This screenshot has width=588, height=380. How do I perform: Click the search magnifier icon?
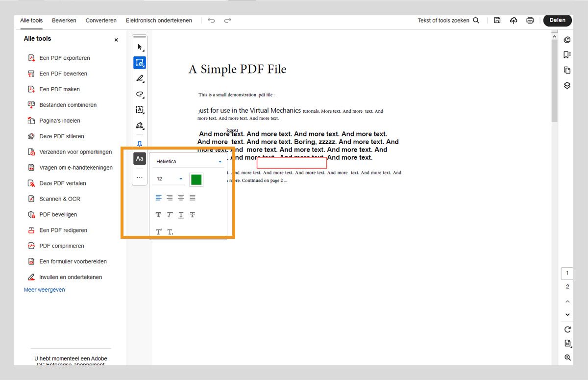[476, 21]
